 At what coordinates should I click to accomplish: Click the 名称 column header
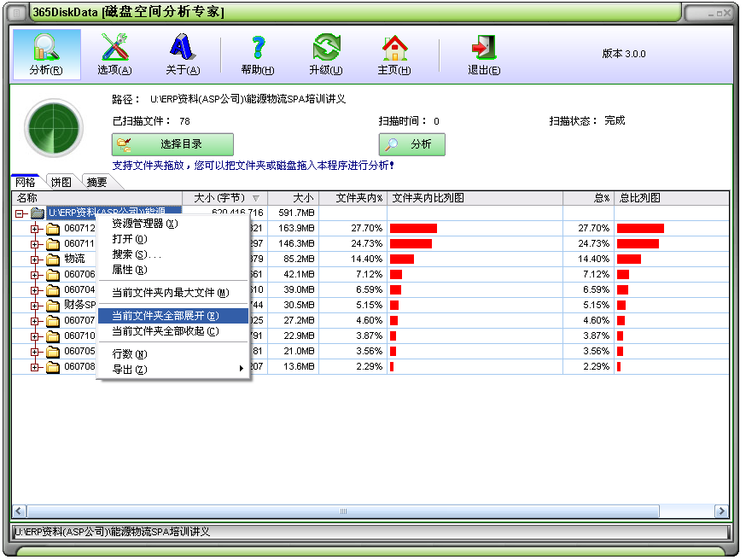coord(97,198)
